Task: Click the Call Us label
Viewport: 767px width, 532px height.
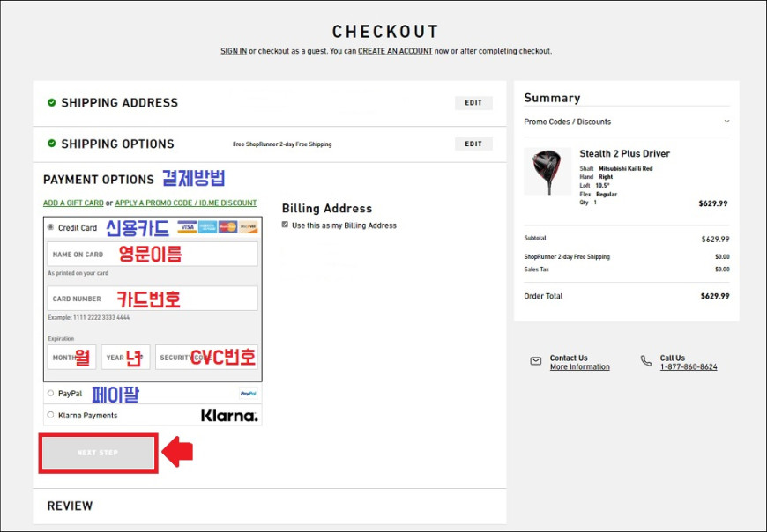Action: [x=672, y=358]
